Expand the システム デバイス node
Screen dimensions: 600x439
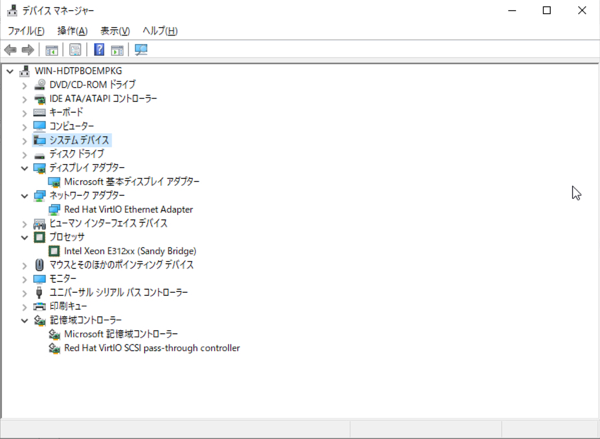[24, 141]
